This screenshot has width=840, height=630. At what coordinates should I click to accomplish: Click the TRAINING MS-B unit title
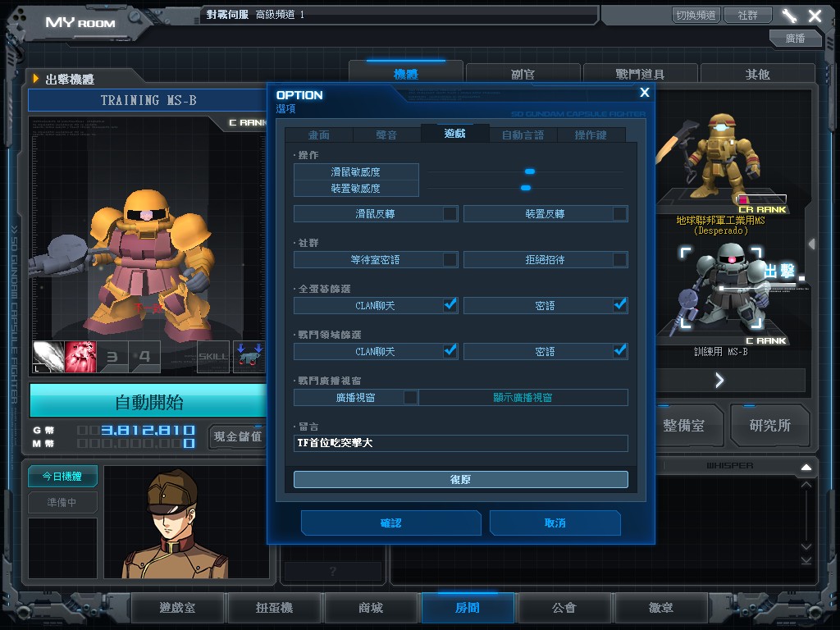(148, 100)
